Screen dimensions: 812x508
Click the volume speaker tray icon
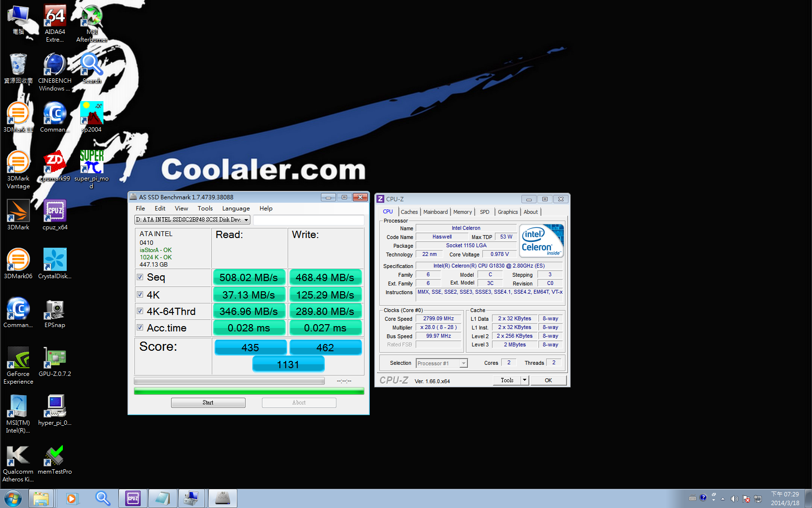point(734,499)
